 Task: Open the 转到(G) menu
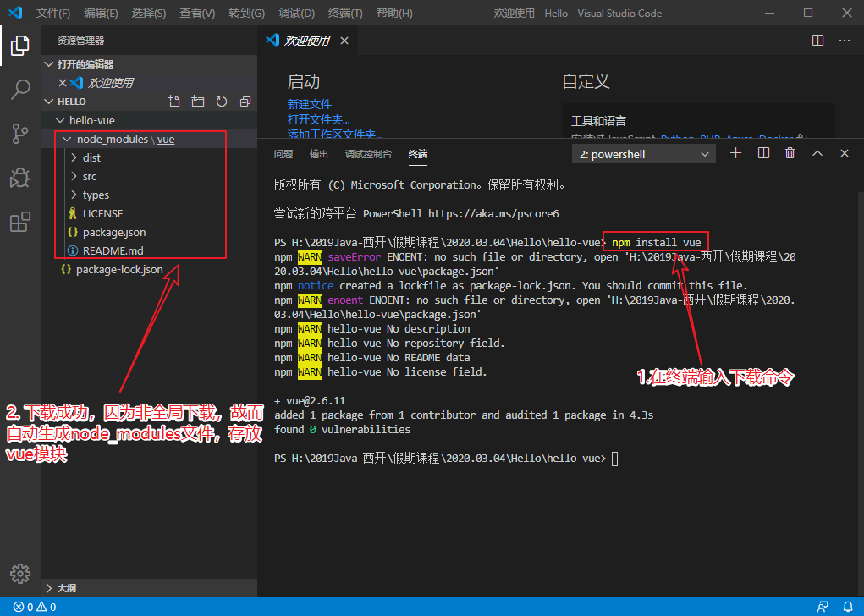246,13
